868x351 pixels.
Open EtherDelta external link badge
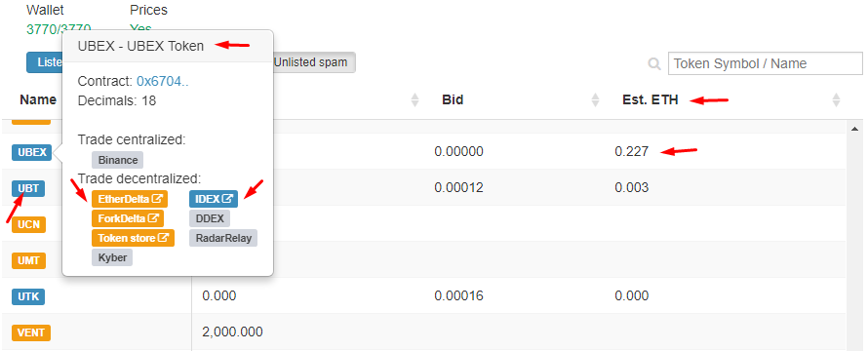[130, 199]
